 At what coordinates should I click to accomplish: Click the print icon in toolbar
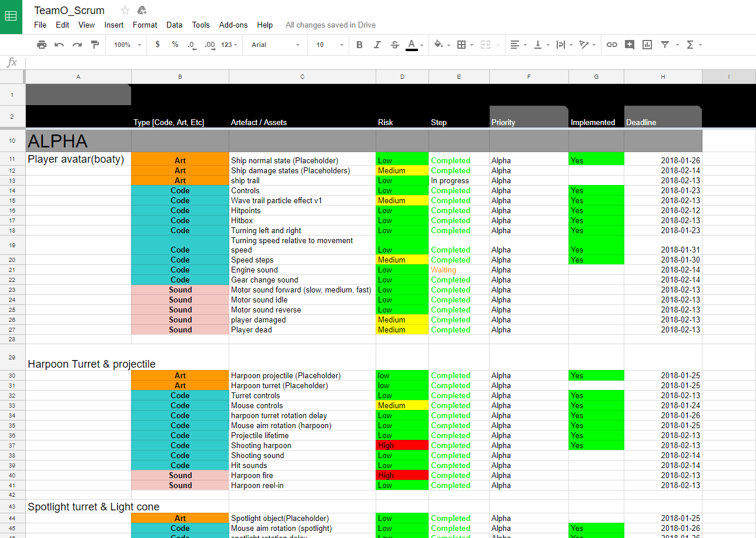(x=41, y=45)
